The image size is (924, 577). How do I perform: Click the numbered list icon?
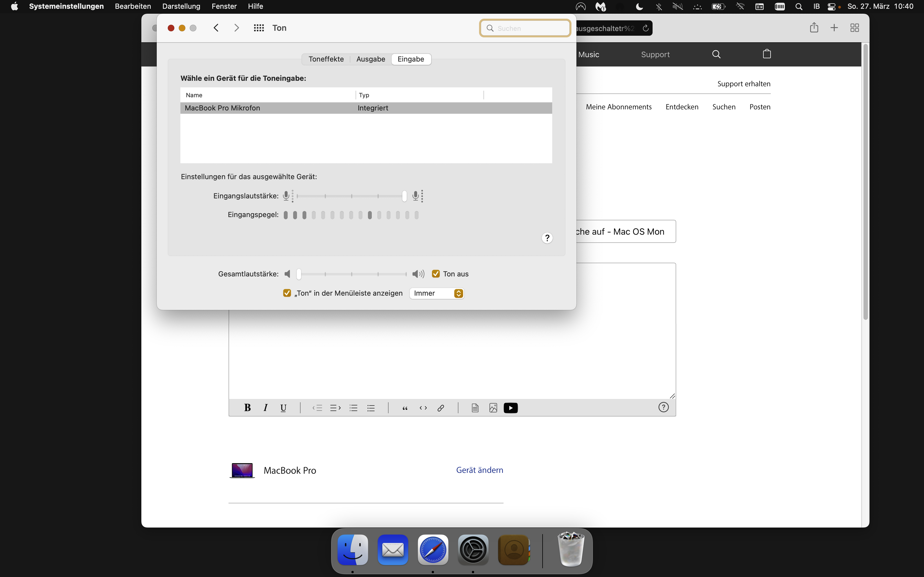pyautogui.click(x=354, y=408)
